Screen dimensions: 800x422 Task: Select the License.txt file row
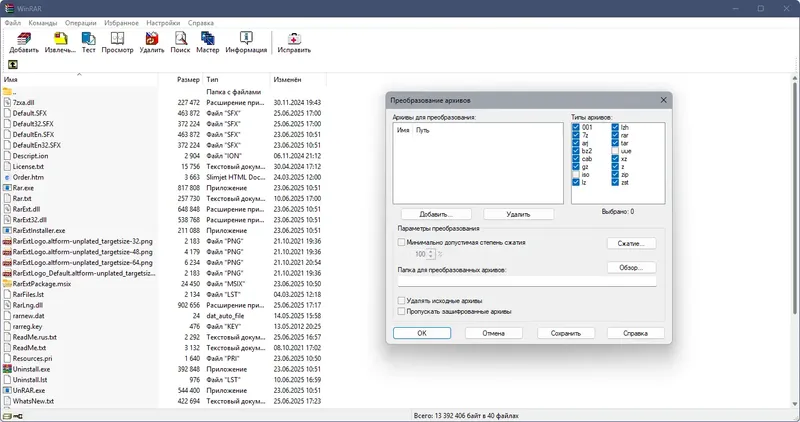[x=163, y=166]
